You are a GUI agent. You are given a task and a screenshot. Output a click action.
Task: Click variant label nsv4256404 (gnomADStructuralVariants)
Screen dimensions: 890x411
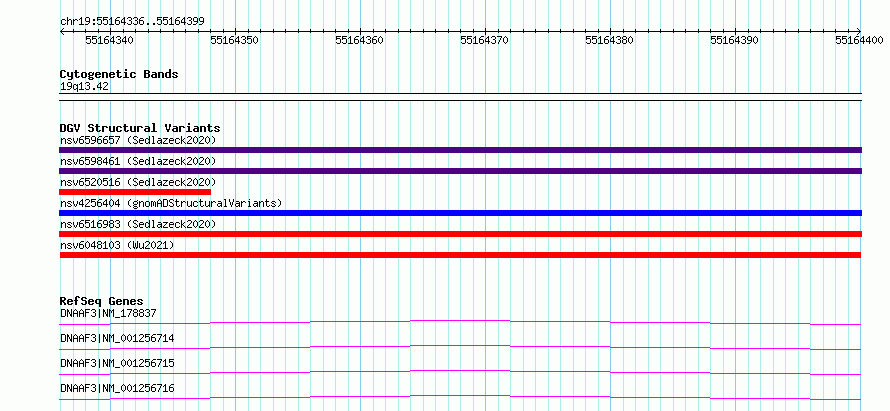pos(171,203)
